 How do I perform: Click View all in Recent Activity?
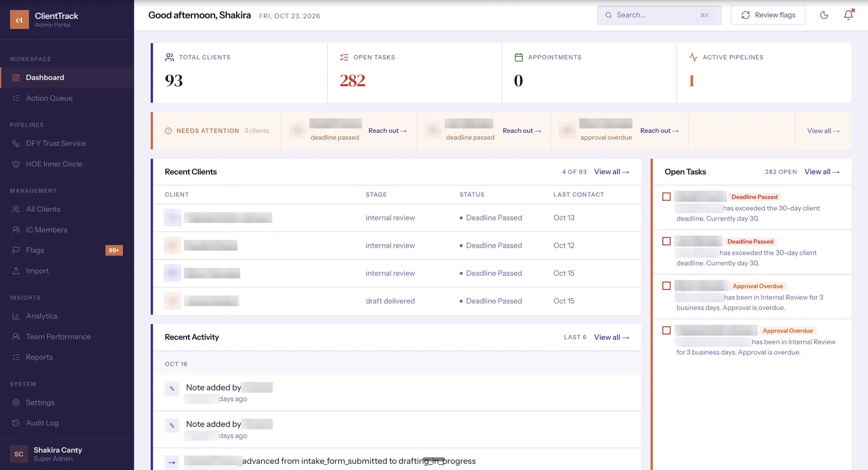click(x=611, y=337)
